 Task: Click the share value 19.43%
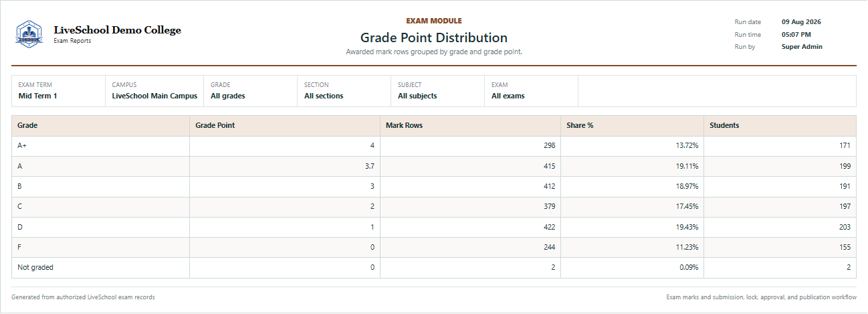click(687, 227)
